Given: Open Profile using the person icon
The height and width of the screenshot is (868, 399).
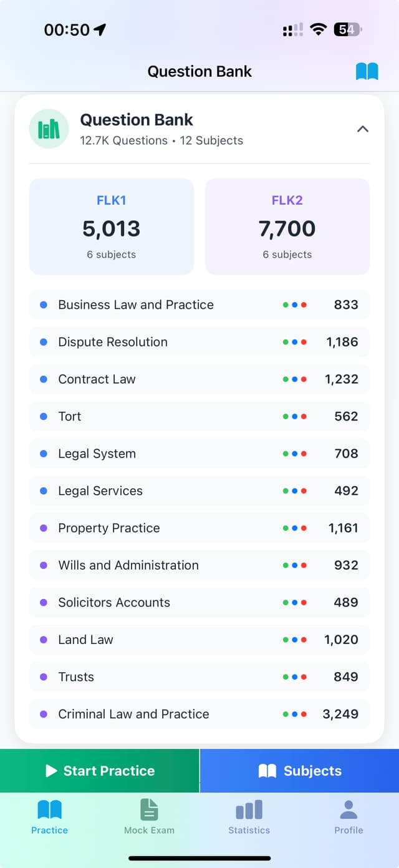Looking at the screenshot, I should tap(349, 809).
